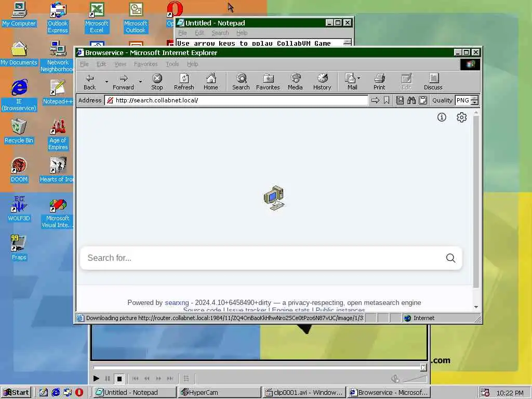532x399 pixels.
Task: Click the magnifier search submit button
Action: click(450, 258)
